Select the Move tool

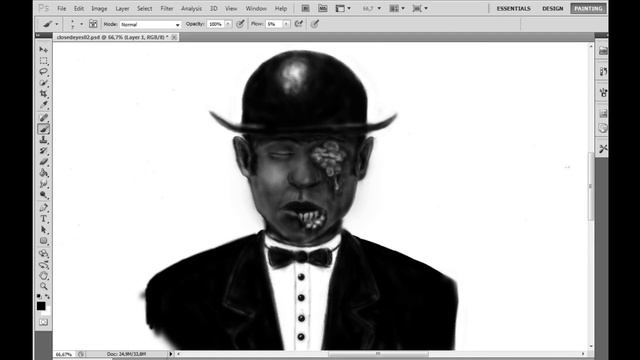[x=44, y=49]
